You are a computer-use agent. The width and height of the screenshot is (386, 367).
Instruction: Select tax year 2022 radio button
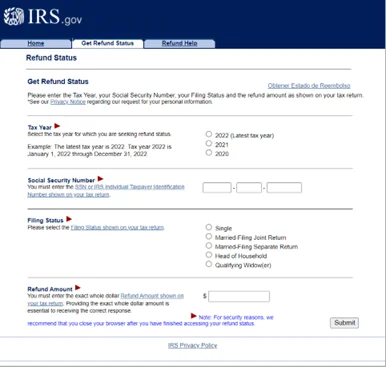209,134
